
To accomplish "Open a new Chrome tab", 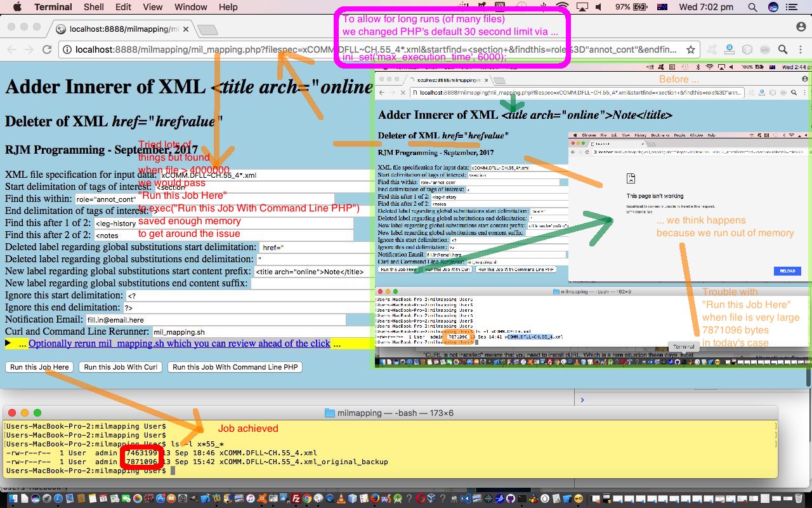I will tap(207, 29).
